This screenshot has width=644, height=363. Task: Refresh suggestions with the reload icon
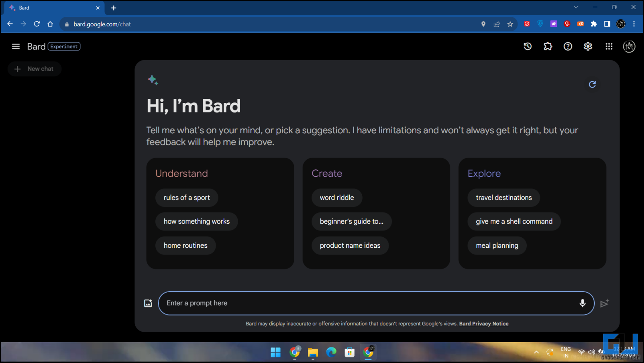click(x=592, y=84)
